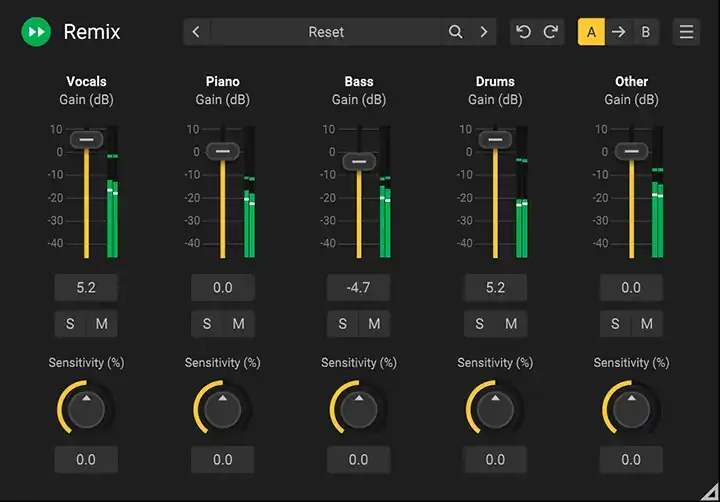Click Vocals gain value field 5.2
Viewport: 720px width, 502px height.
point(86,288)
